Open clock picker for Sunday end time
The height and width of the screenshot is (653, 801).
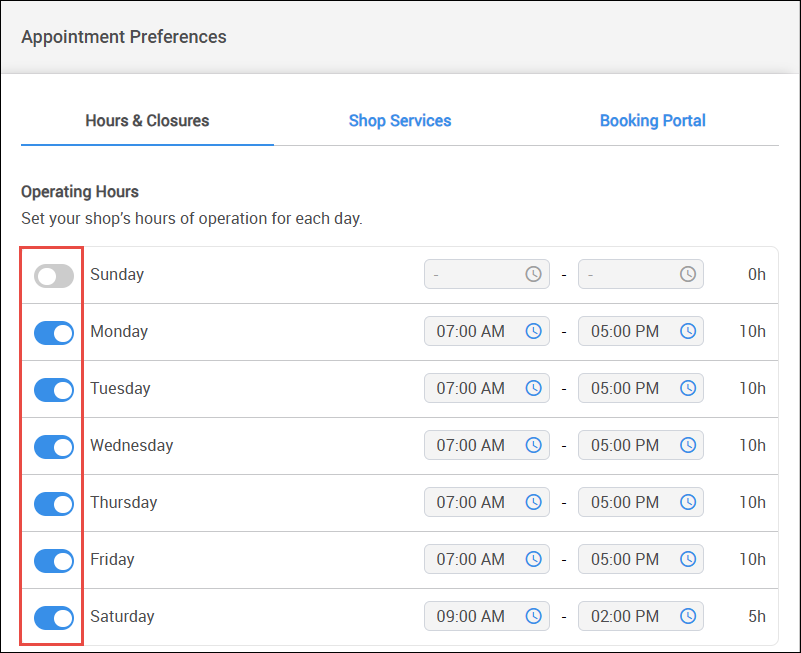[688, 274]
